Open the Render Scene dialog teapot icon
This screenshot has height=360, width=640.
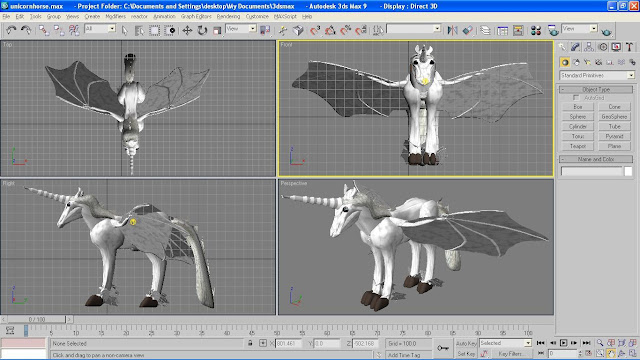[x=553, y=30]
